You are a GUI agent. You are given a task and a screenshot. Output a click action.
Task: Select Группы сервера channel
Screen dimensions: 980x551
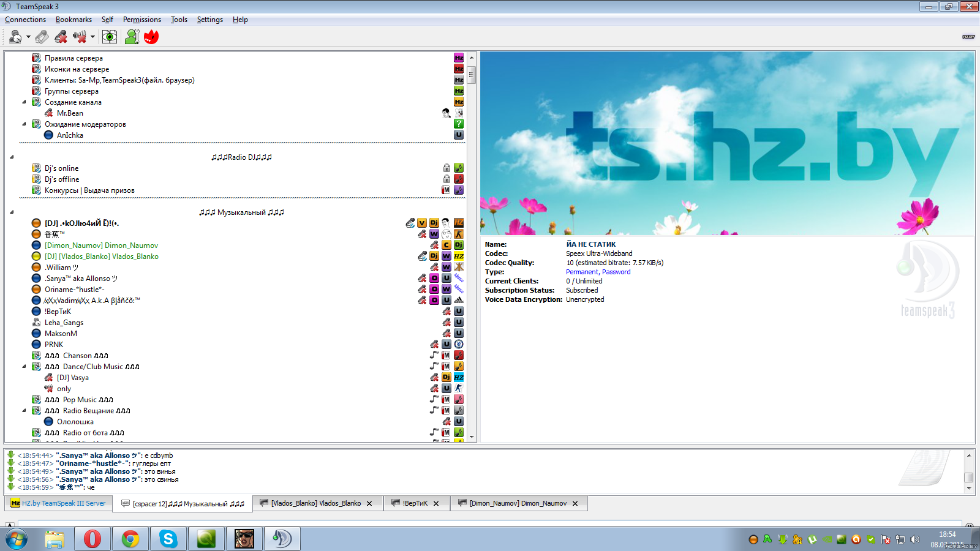coord(71,91)
